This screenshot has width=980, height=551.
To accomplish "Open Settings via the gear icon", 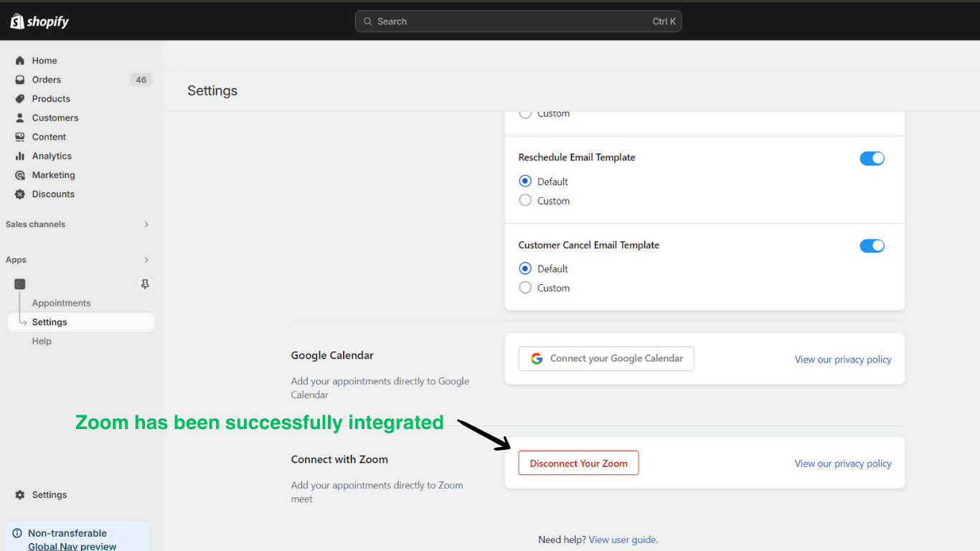I will coord(20,495).
